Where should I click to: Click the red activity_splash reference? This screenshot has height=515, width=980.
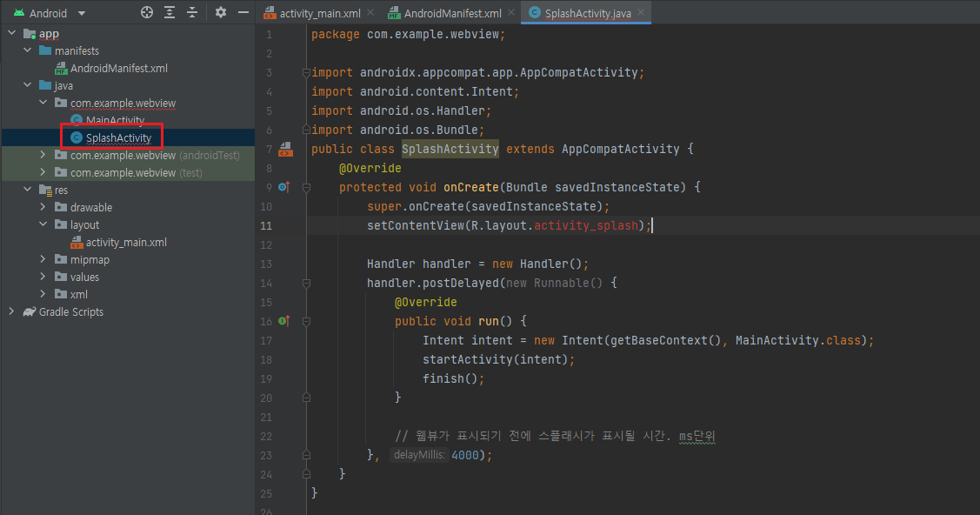click(x=585, y=225)
